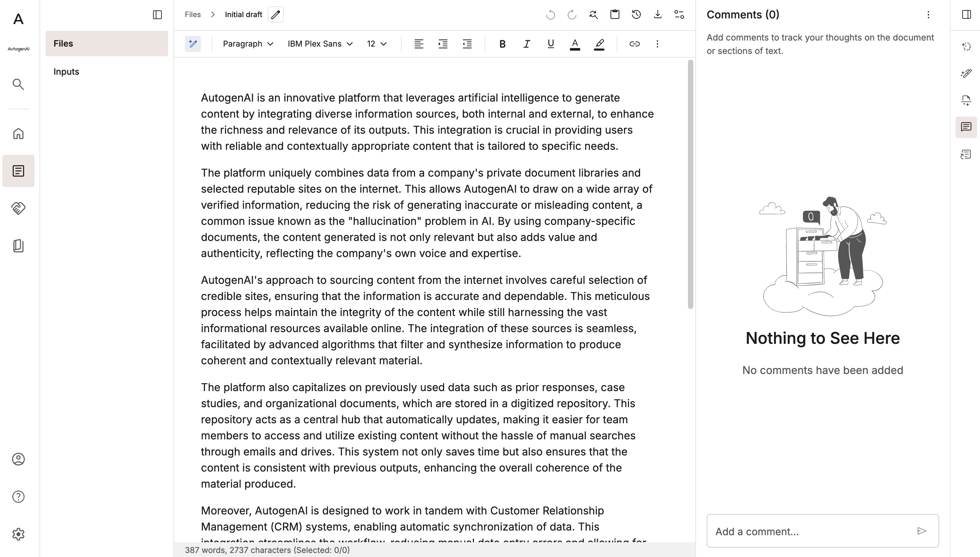Screen dimensions: 980x557
Task: Open search from left sidebar
Action: click(x=18, y=84)
